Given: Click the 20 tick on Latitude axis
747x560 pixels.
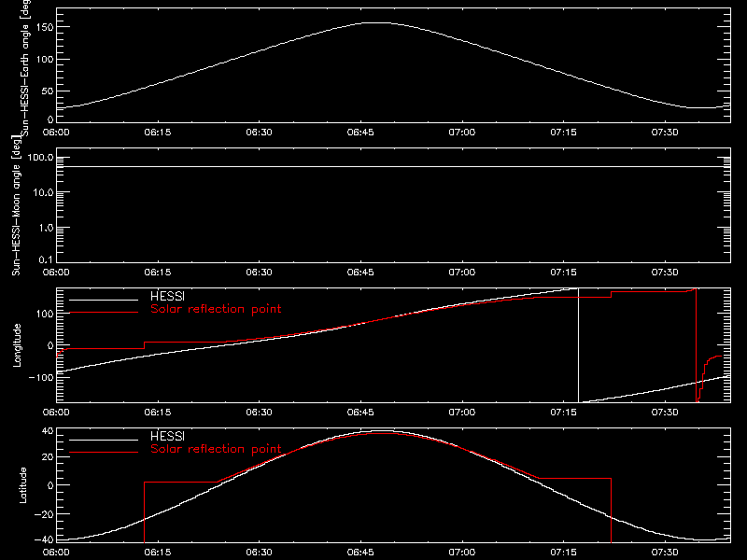Looking at the screenshot, I should [48, 457].
